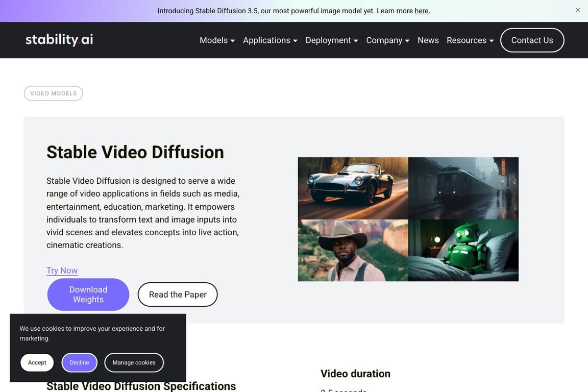This screenshot has height=392, width=588.
Task: Open the Try Now link
Action: click(62, 271)
